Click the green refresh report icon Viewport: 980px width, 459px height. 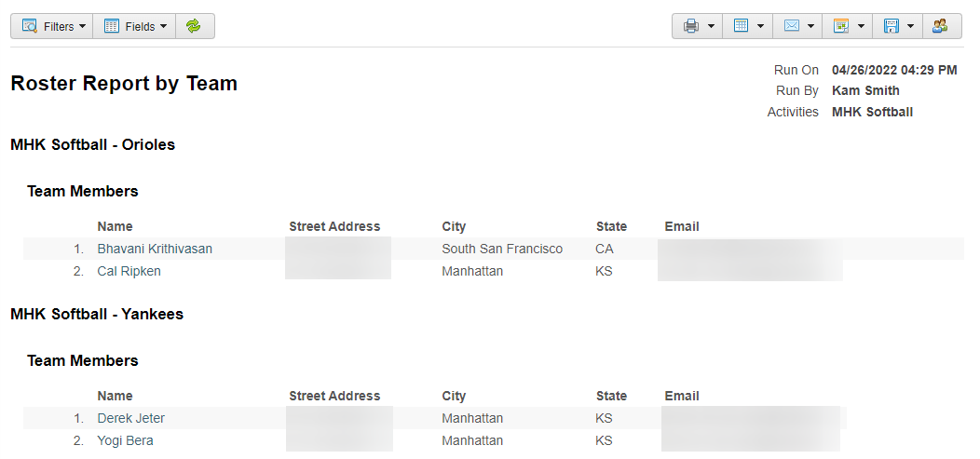194,26
